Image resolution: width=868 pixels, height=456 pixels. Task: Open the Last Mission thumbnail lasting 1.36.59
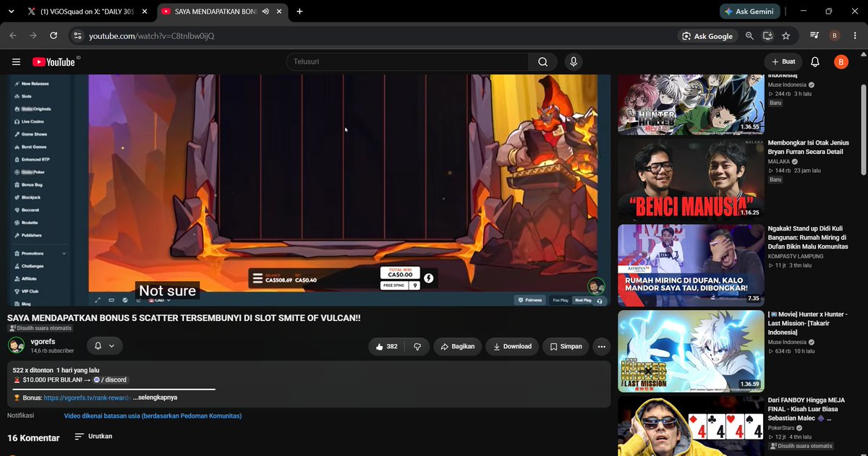pyautogui.click(x=691, y=351)
